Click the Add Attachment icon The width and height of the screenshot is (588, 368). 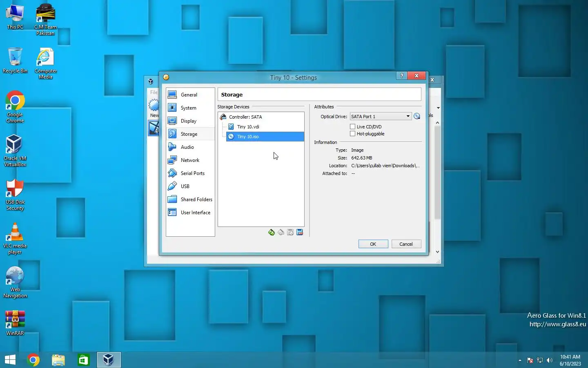(x=290, y=232)
